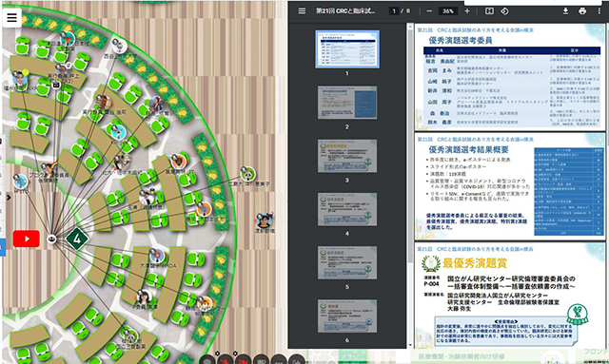The height and width of the screenshot is (364, 609).
Task: Toggle the disabled camera button at bottom
Action: coord(244,360)
